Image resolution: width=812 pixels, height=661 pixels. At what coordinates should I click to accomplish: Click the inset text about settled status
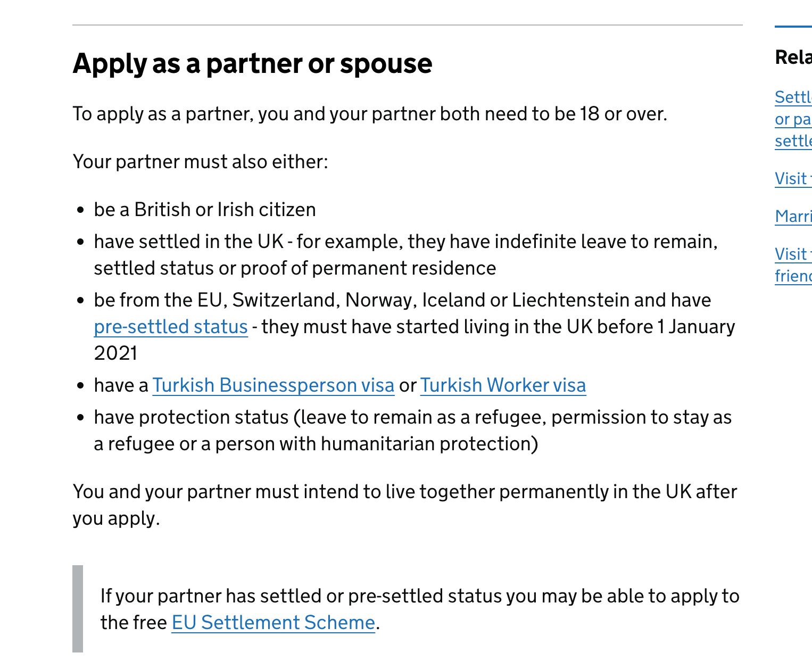pos(419,596)
